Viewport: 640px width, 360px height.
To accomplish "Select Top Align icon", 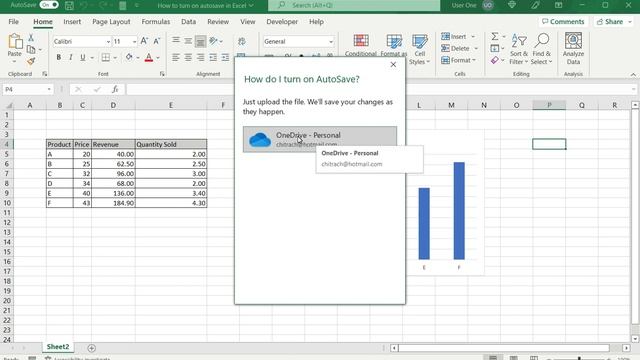I will (176, 40).
